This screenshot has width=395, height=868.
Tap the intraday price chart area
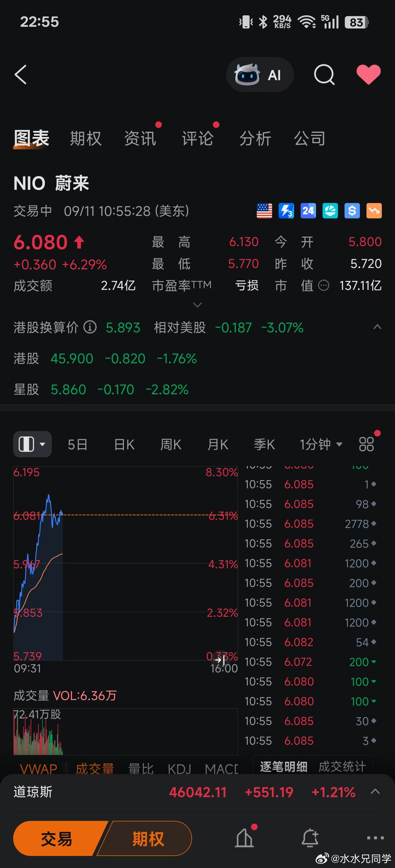point(125,563)
